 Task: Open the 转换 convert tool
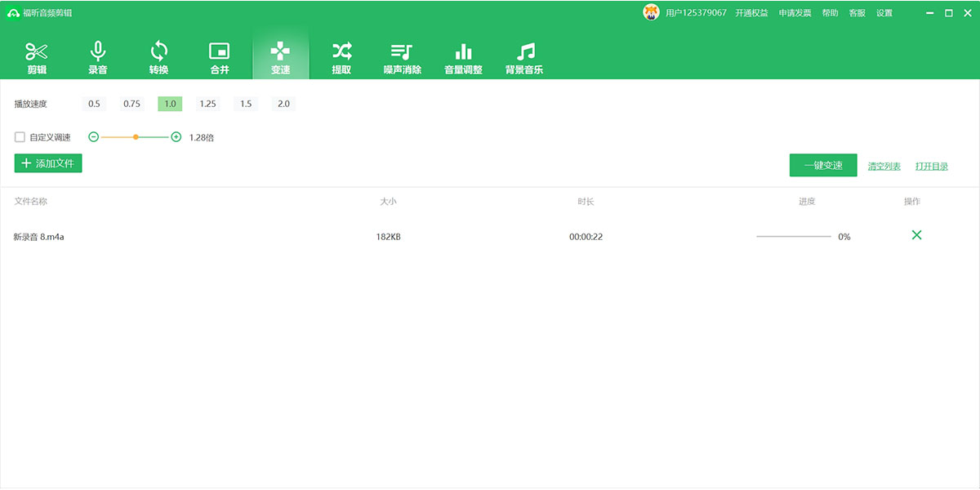tap(158, 57)
